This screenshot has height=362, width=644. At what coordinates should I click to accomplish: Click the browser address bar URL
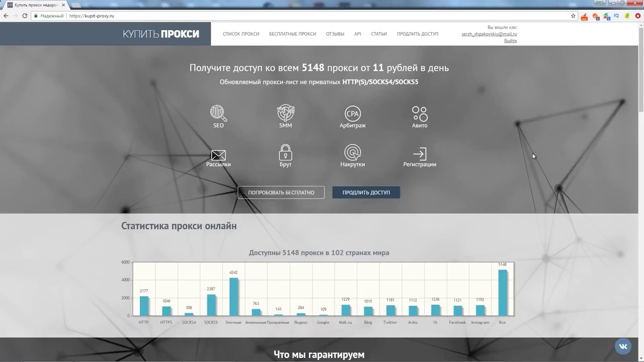92,16
